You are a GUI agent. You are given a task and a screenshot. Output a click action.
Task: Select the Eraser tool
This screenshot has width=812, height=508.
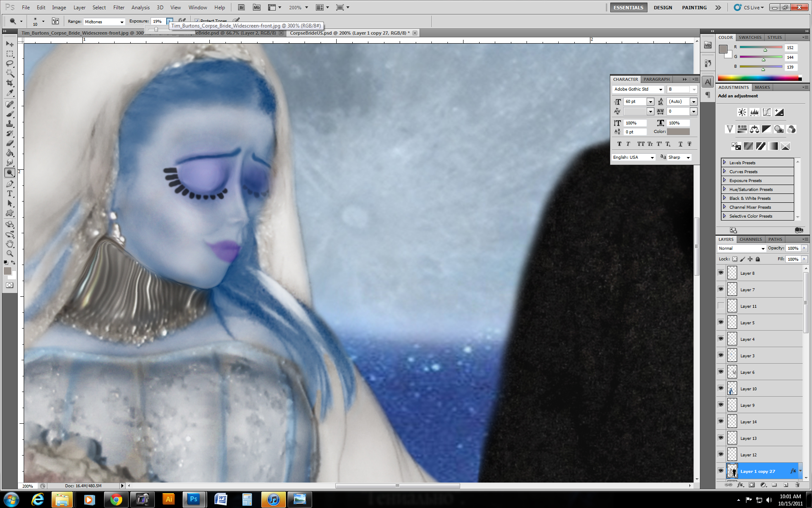point(10,144)
